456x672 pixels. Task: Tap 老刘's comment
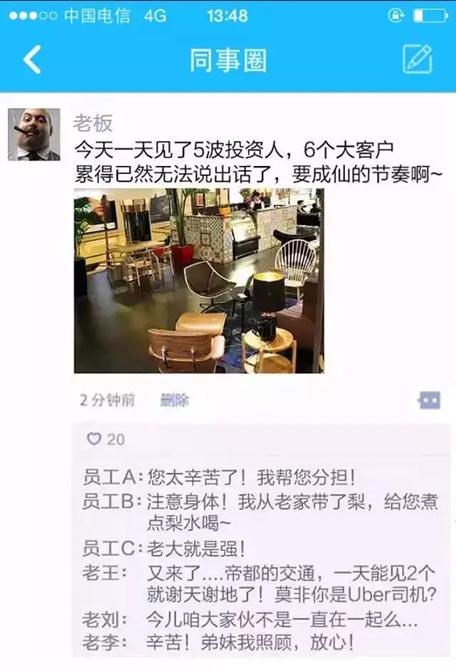click(x=250, y=619)
